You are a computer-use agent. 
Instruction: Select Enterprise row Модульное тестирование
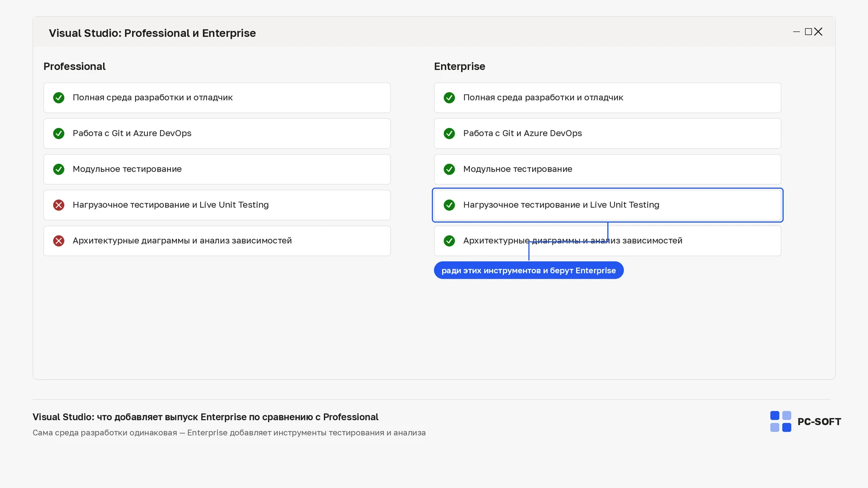tap(608, 169)
